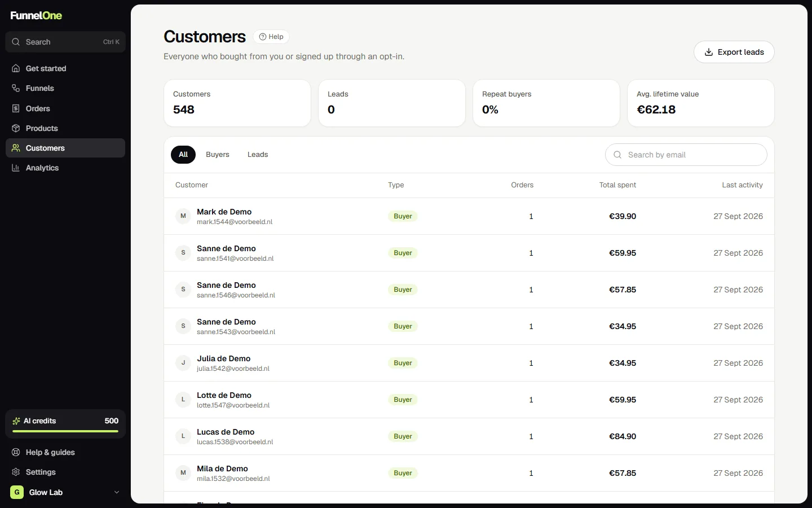Click the sidebar Search box
Screen dimensions: 812x508
[65, 42]
